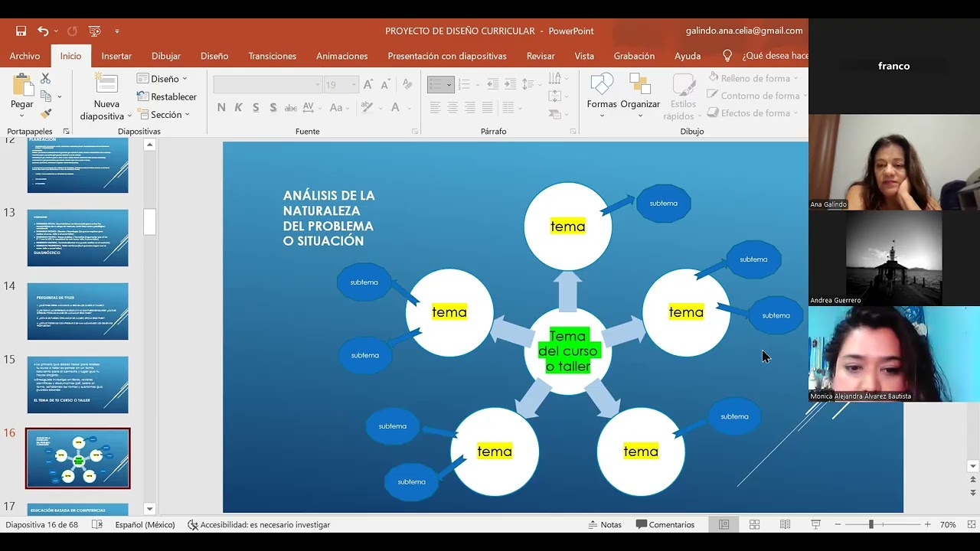Clear all formatting icon
Image resolution: width=980 pixels, height=551 pixels.
pos(407,85)
